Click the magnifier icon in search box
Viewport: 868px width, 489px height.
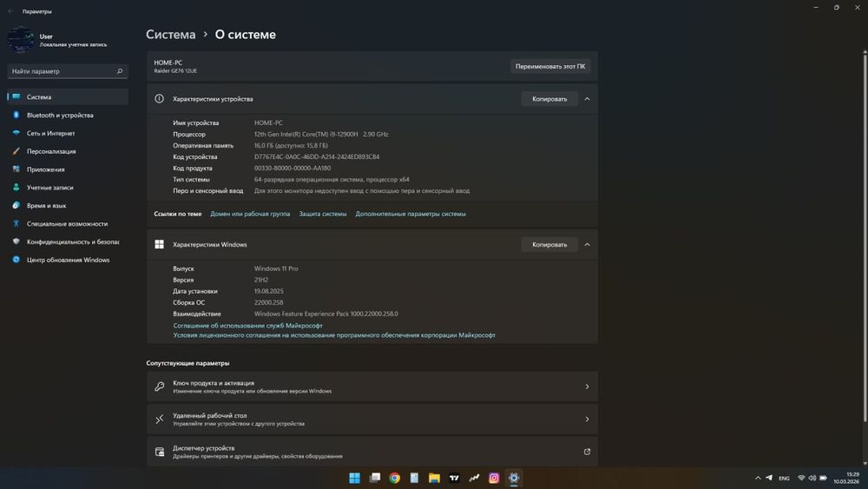coord(120,71)
